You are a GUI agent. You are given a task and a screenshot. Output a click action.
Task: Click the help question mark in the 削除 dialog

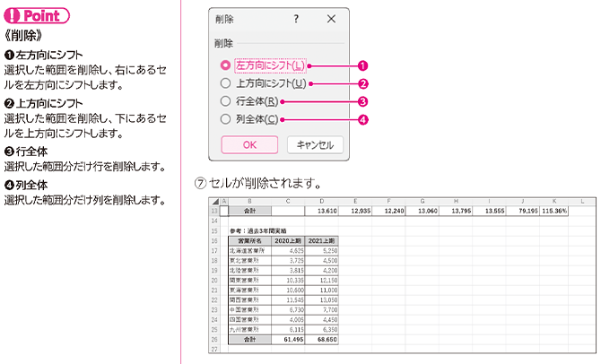(x=296, y=18)
